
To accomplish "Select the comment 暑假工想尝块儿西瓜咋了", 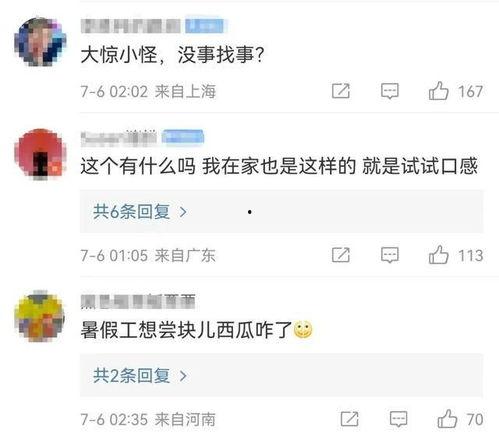I will click(x=186, y=330).
